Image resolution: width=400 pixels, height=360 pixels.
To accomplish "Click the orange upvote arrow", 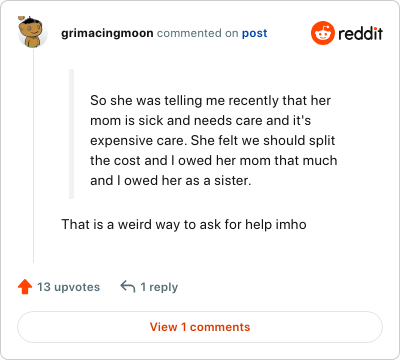I will [25, 287].
